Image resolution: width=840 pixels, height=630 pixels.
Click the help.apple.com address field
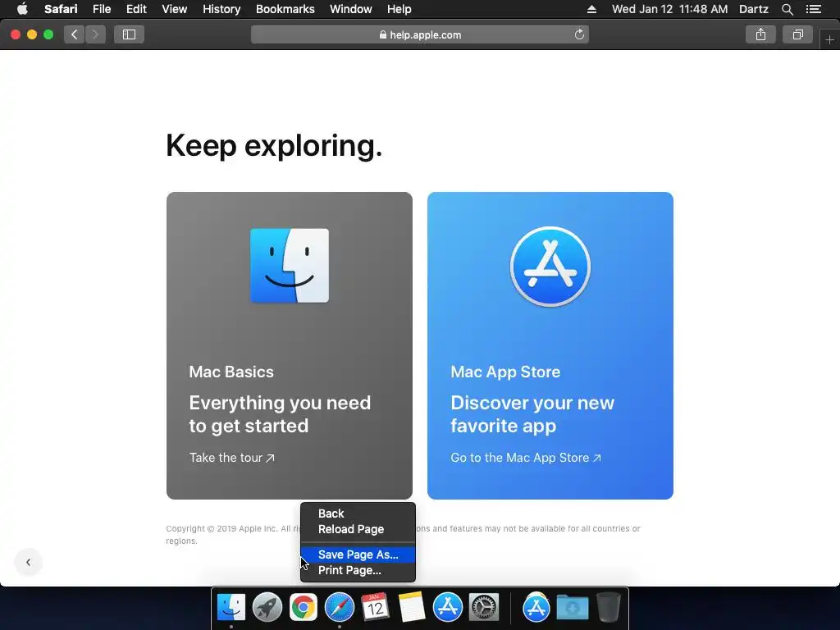point(419,34)
